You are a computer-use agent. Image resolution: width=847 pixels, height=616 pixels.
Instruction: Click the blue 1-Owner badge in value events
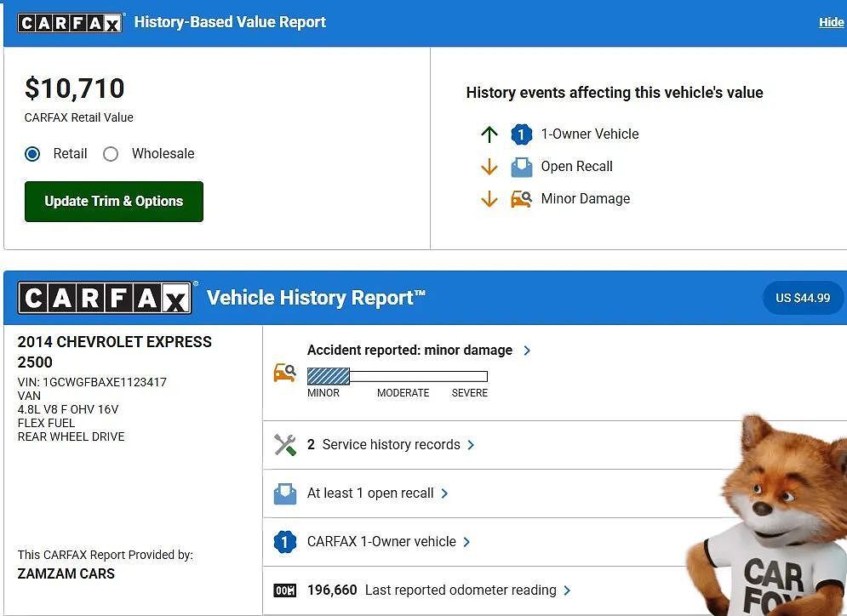pos(521,134)
